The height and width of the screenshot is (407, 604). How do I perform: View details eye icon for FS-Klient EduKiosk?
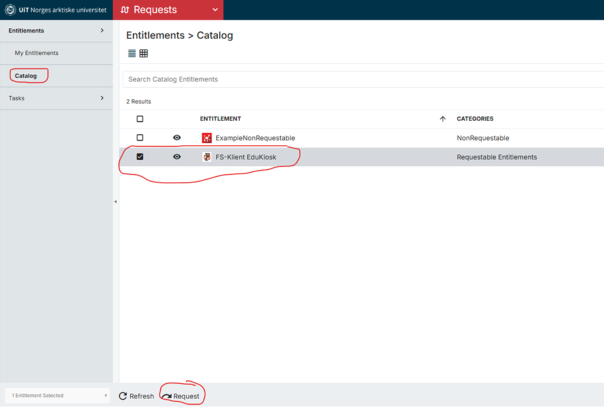click(x=177, y=157)
